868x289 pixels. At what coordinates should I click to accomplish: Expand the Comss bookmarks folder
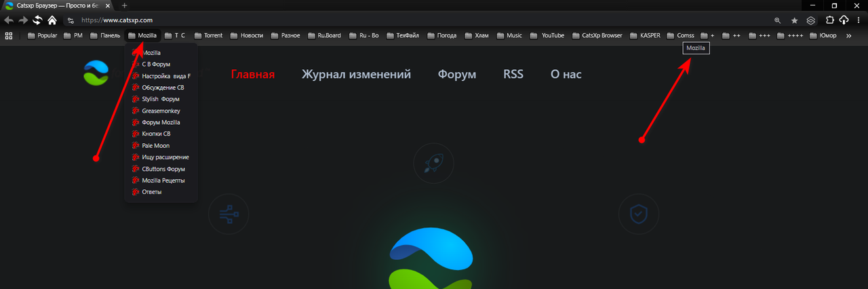[x=680, y=35]
